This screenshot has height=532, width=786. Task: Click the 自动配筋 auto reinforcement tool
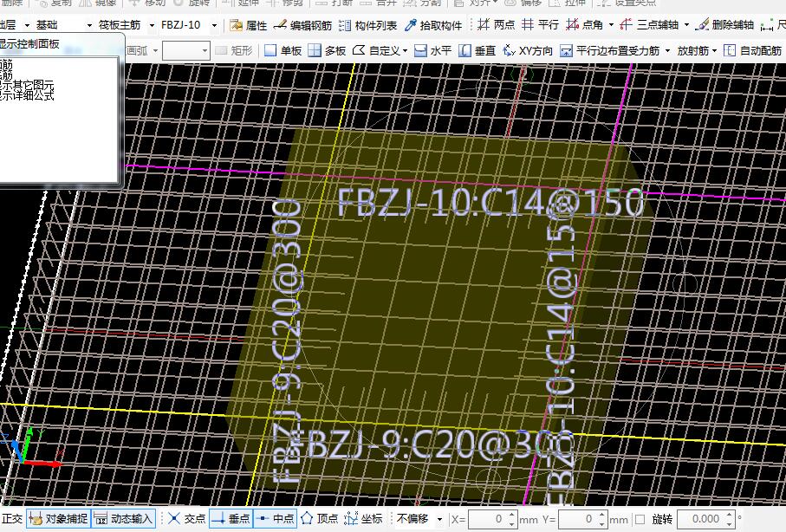753,50
